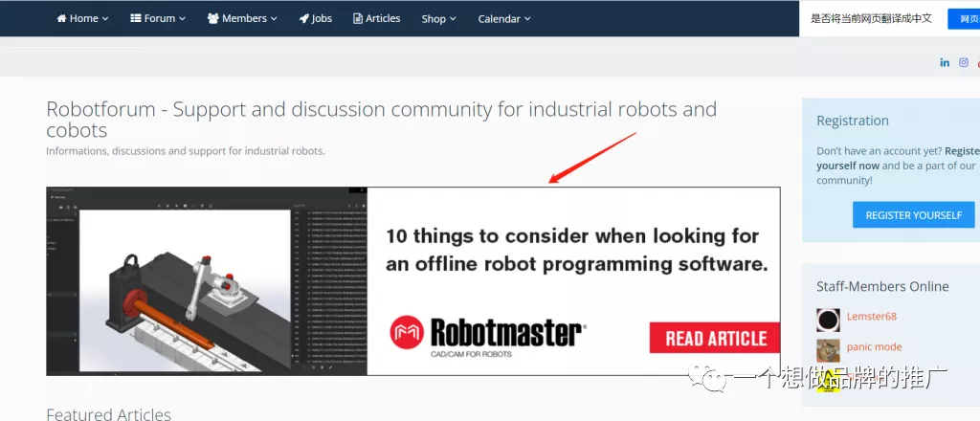The height and width of the screenshot is (421, 980).
Task: Click the REGISTER YOURSELF button
Action: (x=913, y=215)
